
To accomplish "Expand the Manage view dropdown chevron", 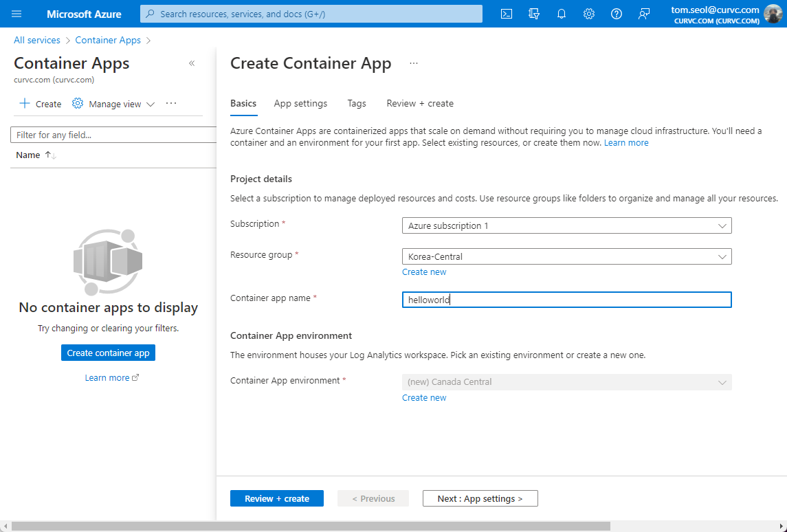I will [x=151, y=104].
